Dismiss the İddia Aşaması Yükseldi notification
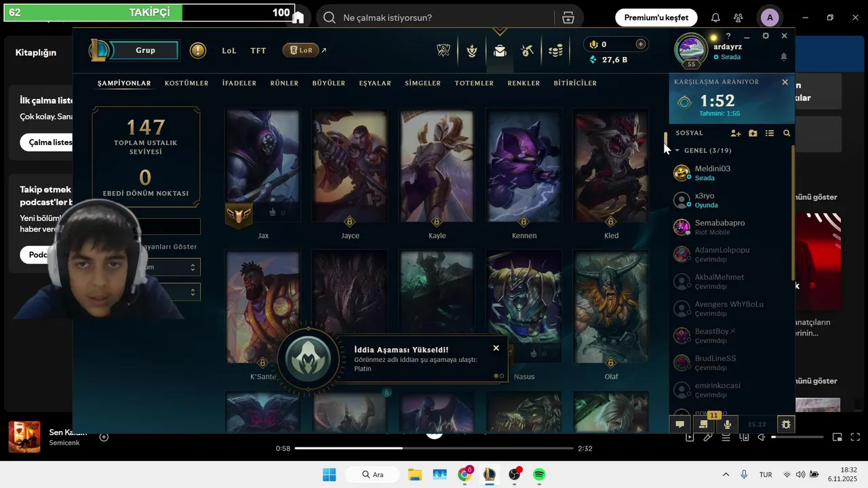The height and width of the screenshot is (488, 868). pos(496,348)
